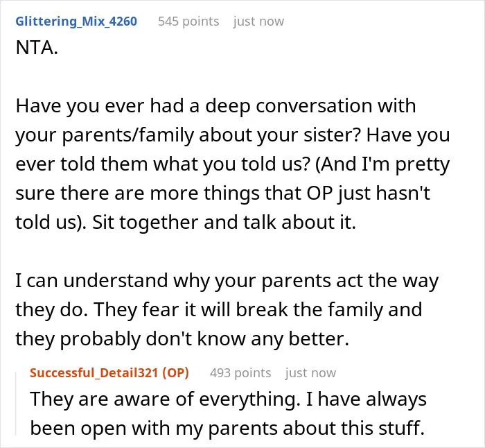Click the line "been open with my parents about this stuff."
Viewport: 485px width, 448px height.
[227, 429]
